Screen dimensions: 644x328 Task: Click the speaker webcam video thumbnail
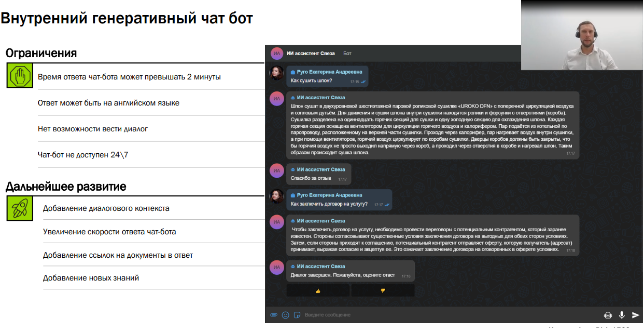[582, 35]
